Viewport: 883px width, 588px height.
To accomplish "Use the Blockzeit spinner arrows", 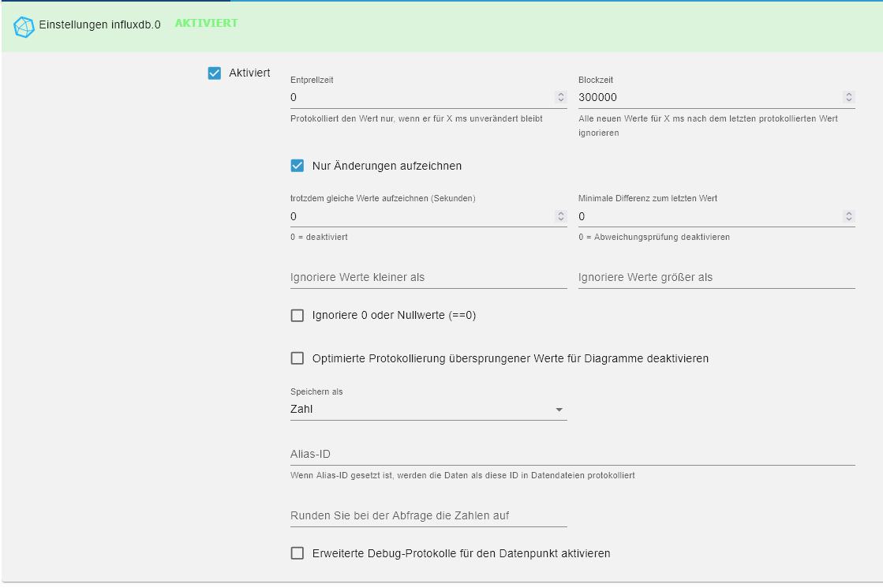I will point(849,97).
